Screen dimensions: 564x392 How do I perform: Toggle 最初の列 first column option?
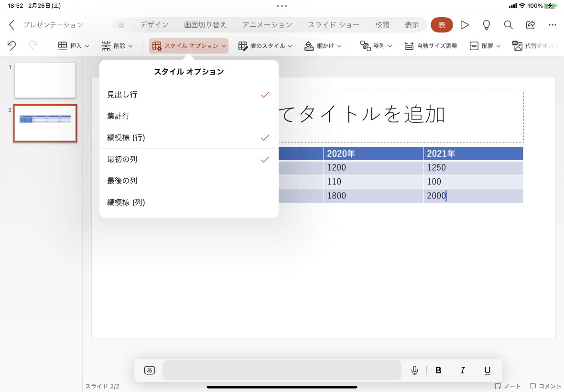(x=189, y=159)
